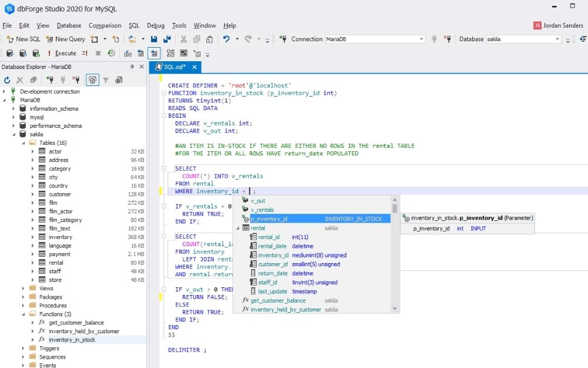Image resolution: width=588 pixels, height=368 pixels.
Task: Copy selected text to clipboard
Action: [x=196, y=39]
